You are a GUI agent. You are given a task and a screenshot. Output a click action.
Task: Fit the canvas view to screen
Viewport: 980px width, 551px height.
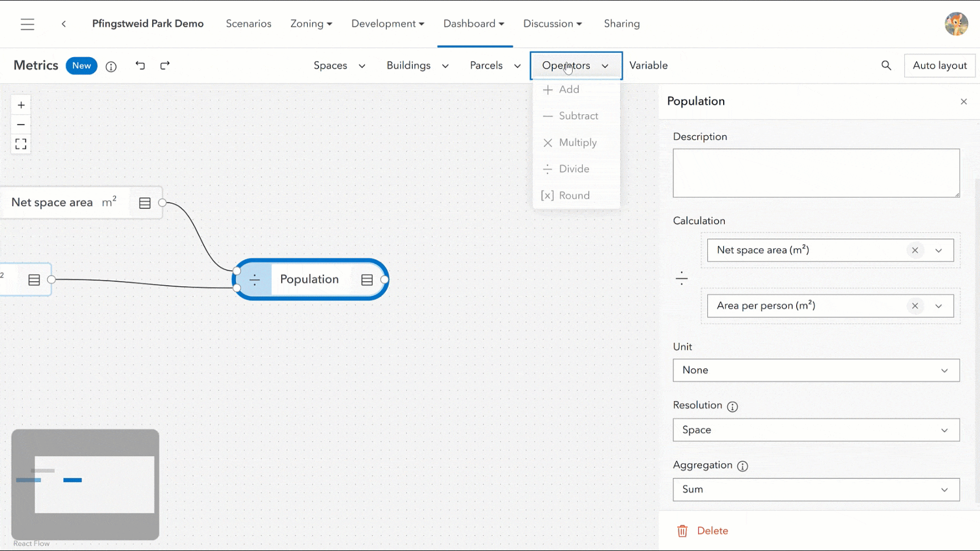[21, 144]
